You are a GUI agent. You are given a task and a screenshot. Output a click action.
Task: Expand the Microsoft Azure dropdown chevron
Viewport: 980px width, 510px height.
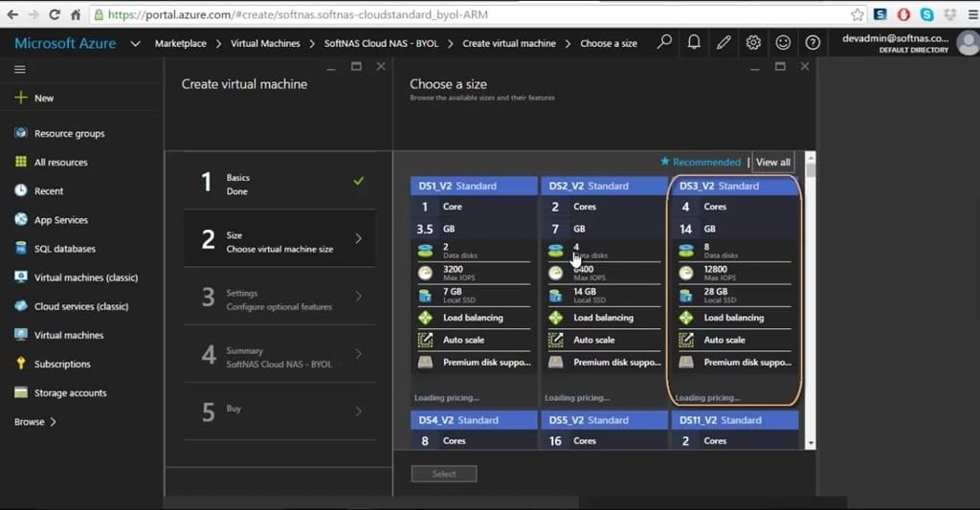(135, 44)
